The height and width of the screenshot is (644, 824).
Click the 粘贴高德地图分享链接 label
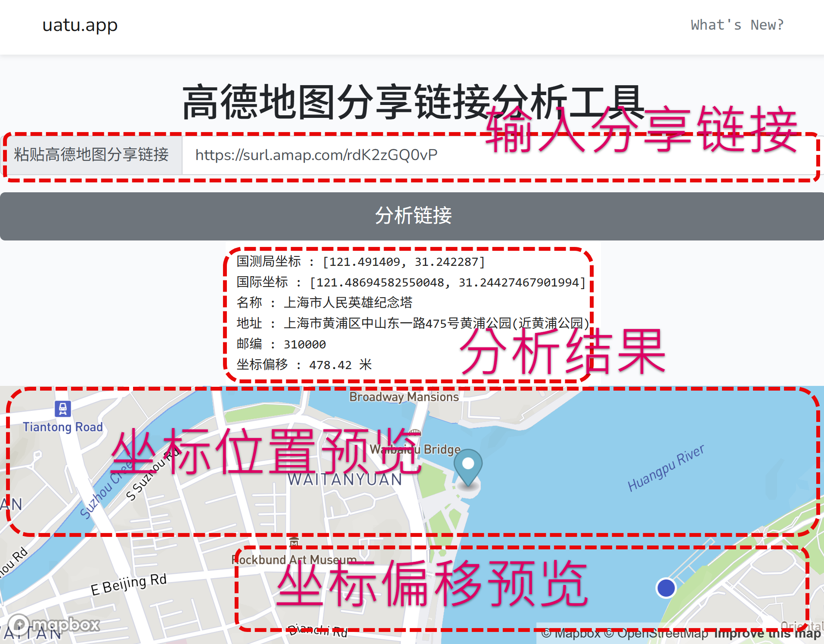pyautogui.click(x=91, y=155)
